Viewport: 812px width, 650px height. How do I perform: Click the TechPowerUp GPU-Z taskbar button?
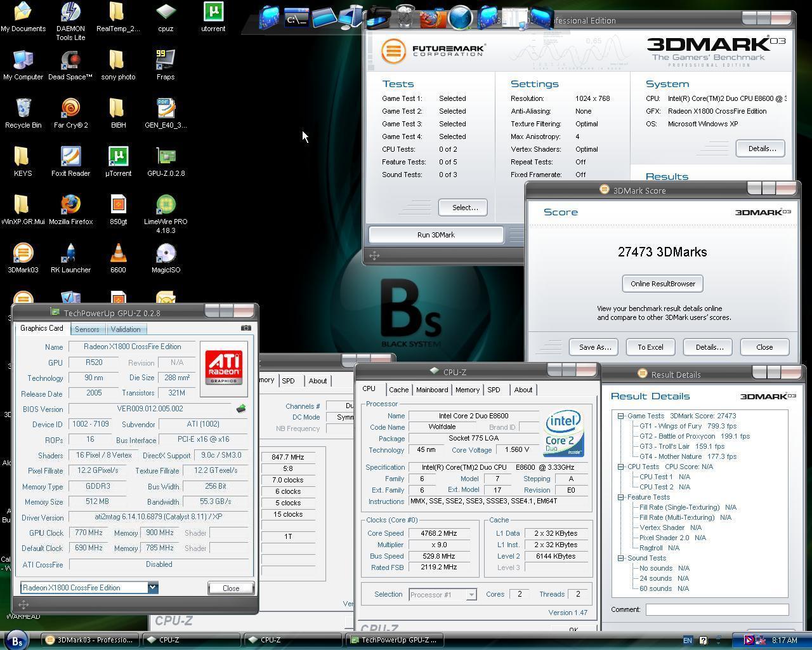[395, 640]
